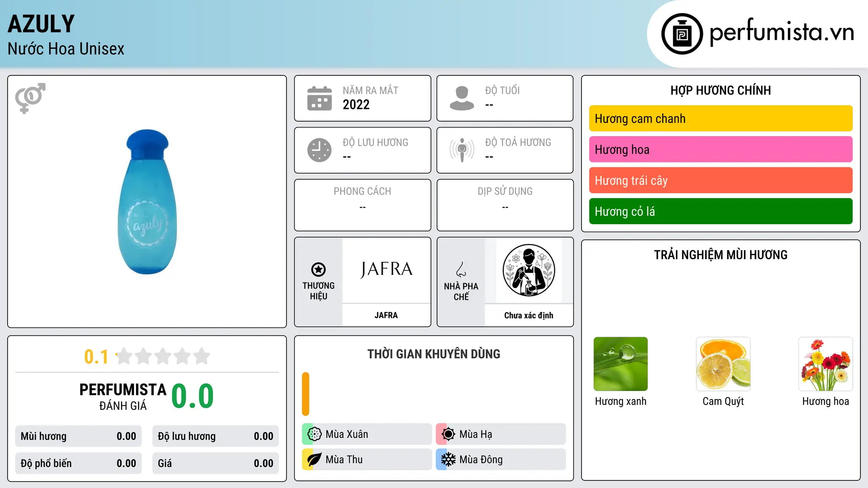Select the Mùa Xuân season button
The width and height of the screenshot is (868, 488).
(x=367, y=434)
